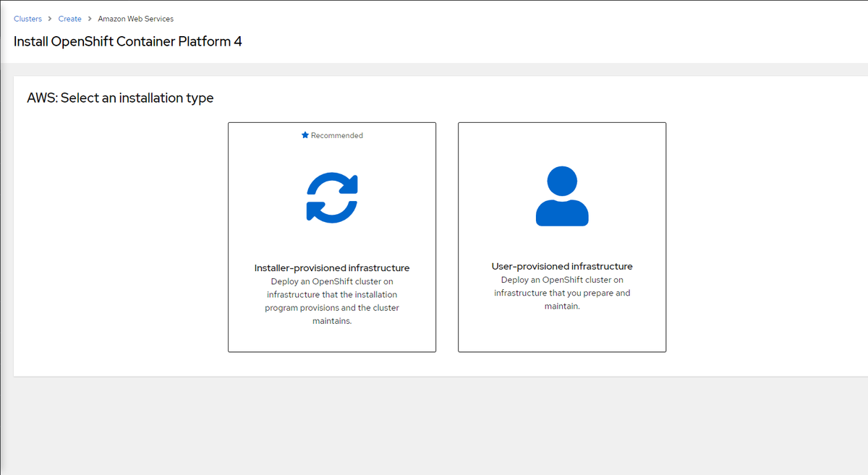
Task: Click the installer-provisioned description paragraph
Action: [x=332, y=301]
